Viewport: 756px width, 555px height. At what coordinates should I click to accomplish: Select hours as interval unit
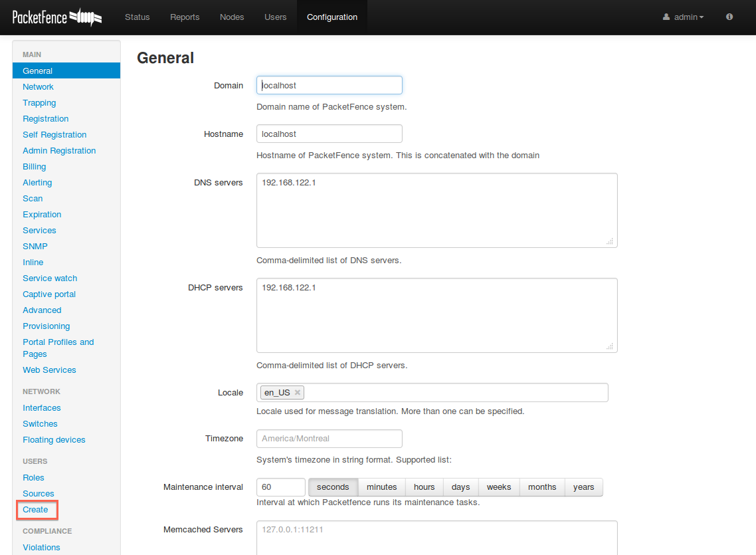click(x=425, y=487)
